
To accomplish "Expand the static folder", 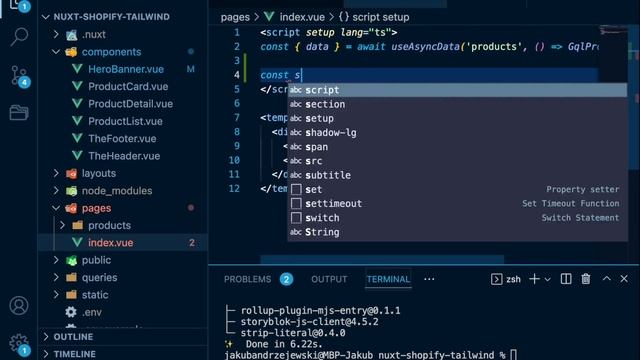I will click(x=56, y=295).
